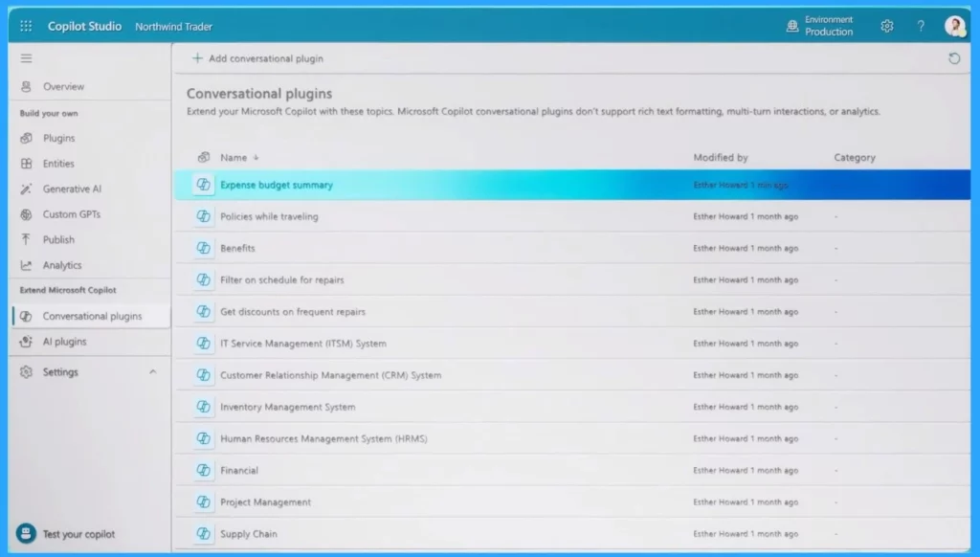
Task: Click Modified by column header
Action: point(720,158)
